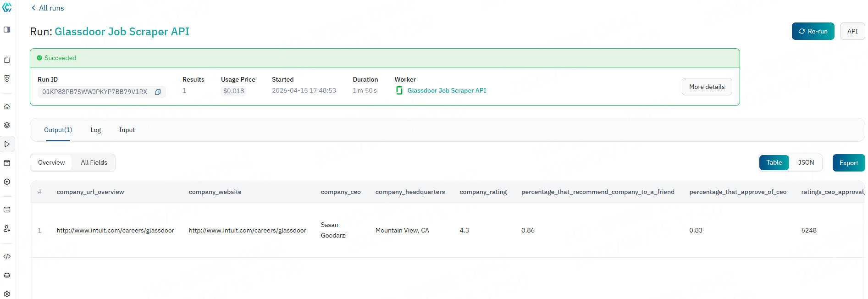Open the stacked layers sidebar icon
Screen dimensions: 868x299
[x=7, y=125]
